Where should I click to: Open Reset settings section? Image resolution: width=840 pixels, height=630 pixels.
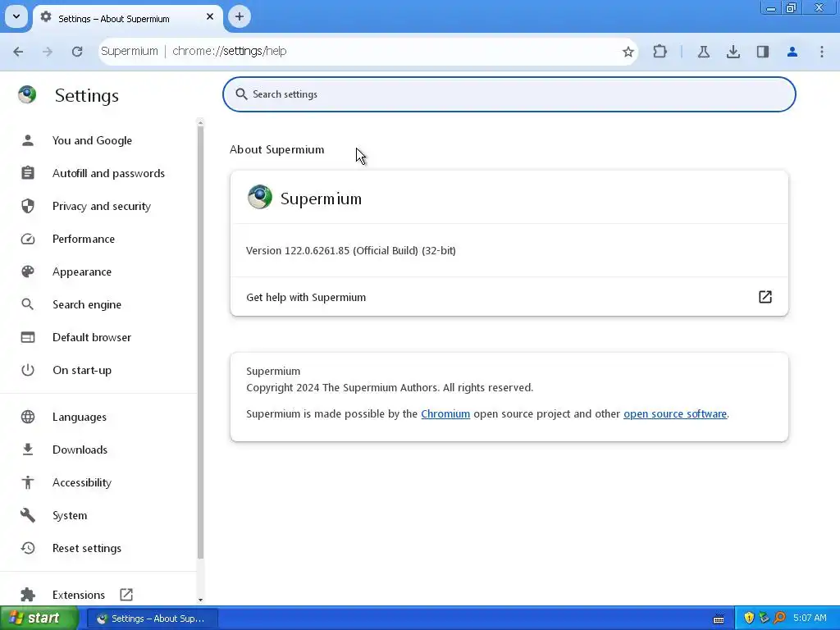pos(87,548)
